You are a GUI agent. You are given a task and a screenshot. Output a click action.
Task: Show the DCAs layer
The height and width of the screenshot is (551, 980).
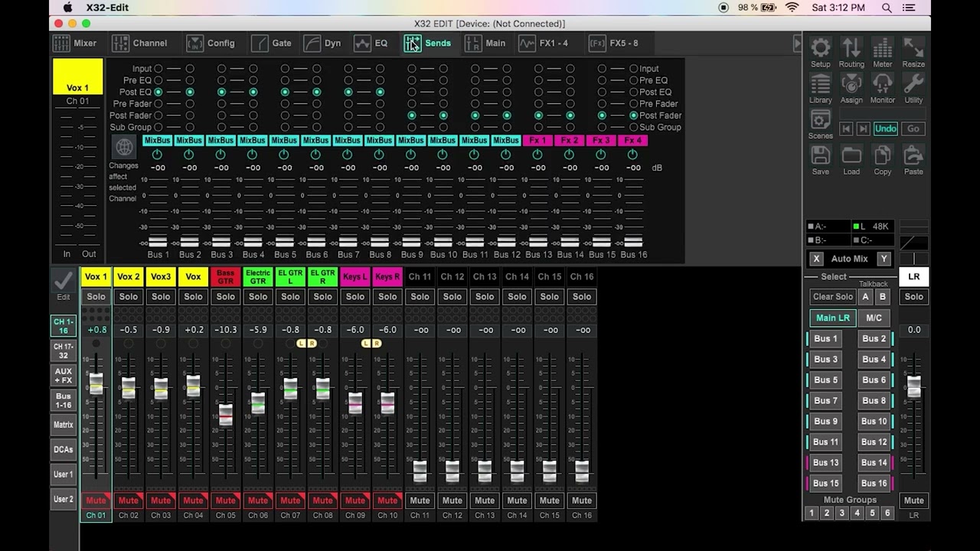click(x=64, y=449)
